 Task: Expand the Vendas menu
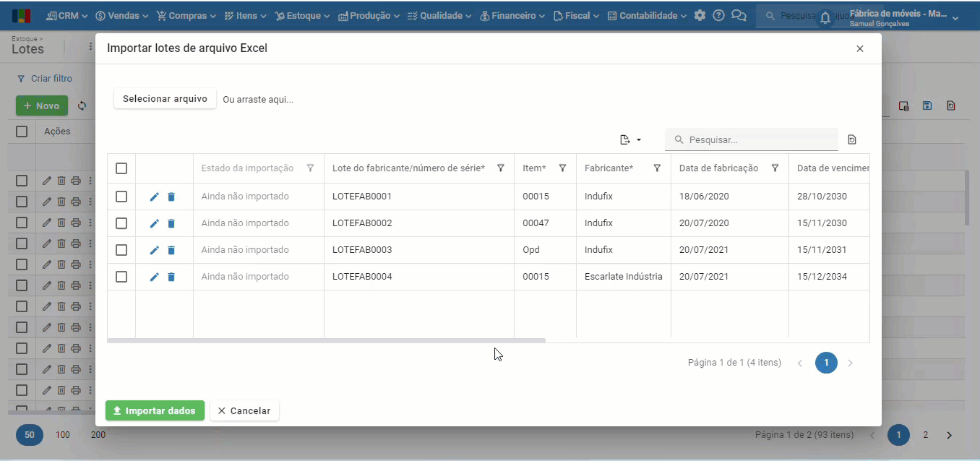[122, 15]
